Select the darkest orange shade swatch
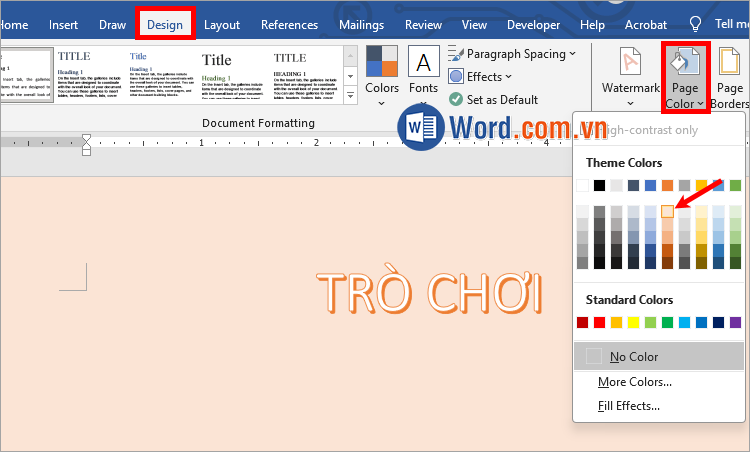This screenshot has width=750, height=452. click(x=667, y=263)
